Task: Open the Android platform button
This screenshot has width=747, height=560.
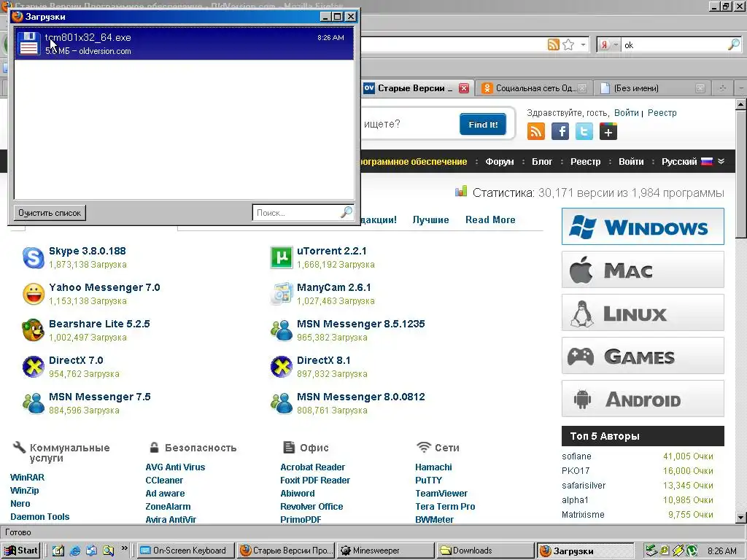Action: (643, 399)
